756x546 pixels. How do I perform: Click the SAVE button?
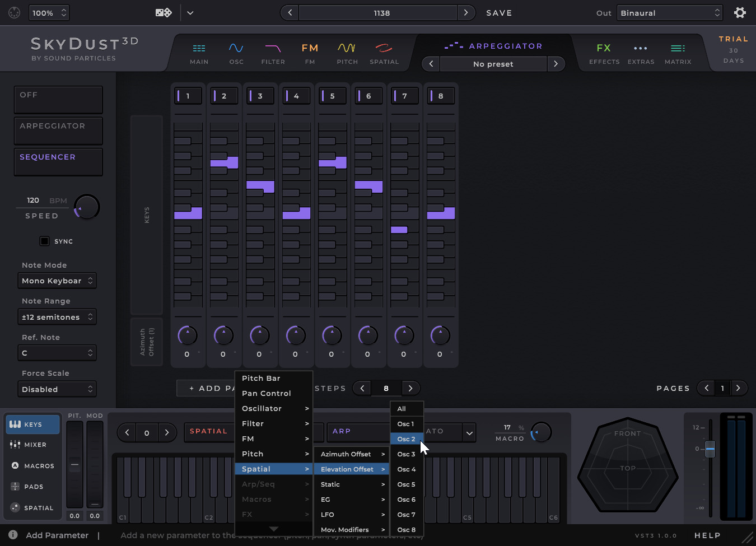tap(499, 13)
